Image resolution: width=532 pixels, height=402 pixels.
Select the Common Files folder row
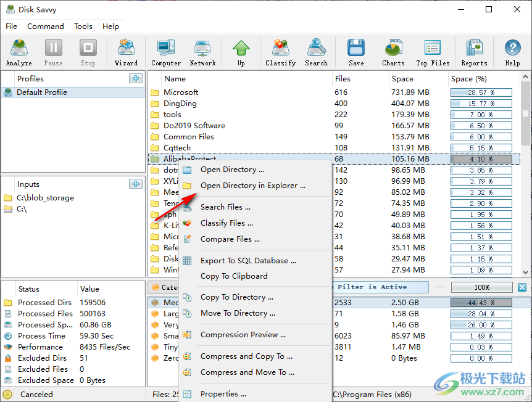click(x=334, y=137)
